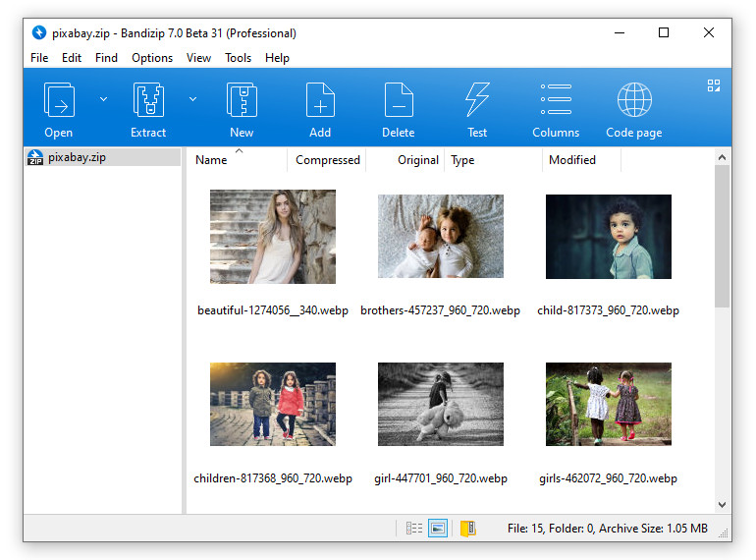Viewport: 756px width, 560px height.
Task: Click the Delete toolbar icon
Action: 398,100
